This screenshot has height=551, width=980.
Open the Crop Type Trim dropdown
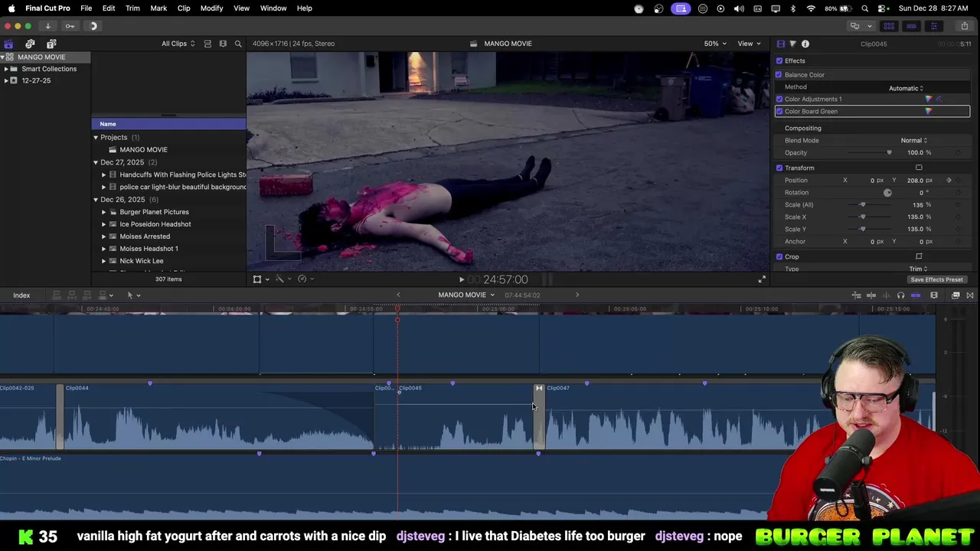coord(918,269)
